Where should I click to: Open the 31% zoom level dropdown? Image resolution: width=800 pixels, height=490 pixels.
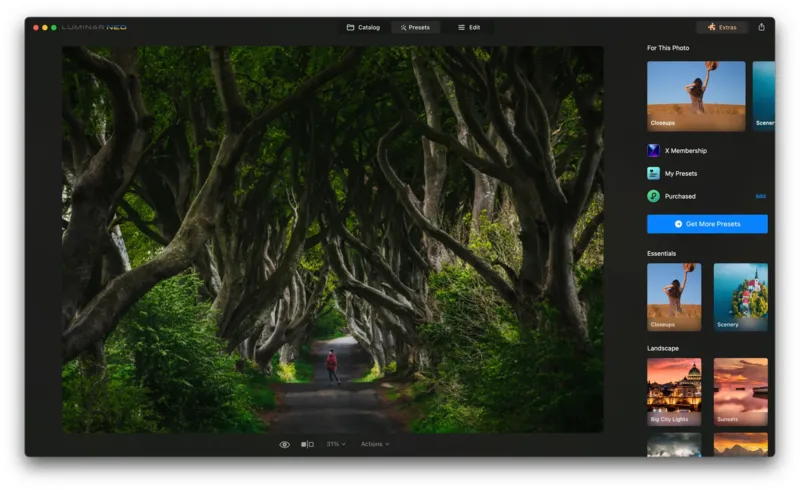335,444
